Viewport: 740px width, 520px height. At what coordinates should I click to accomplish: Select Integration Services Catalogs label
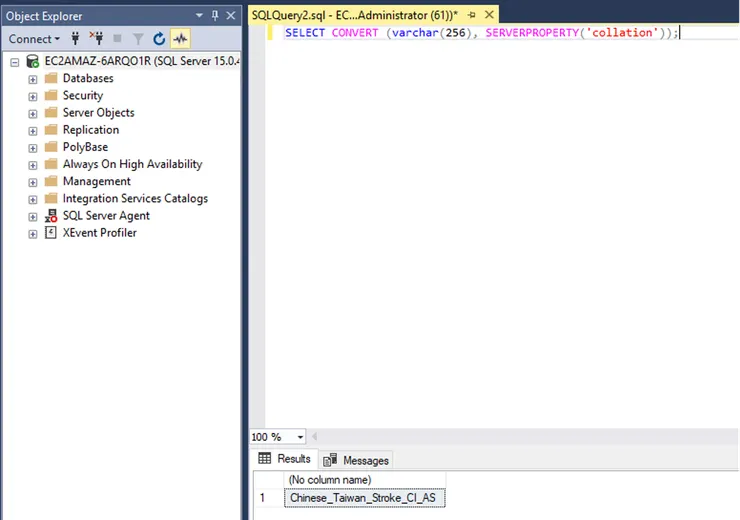click(x=135, y=198)
